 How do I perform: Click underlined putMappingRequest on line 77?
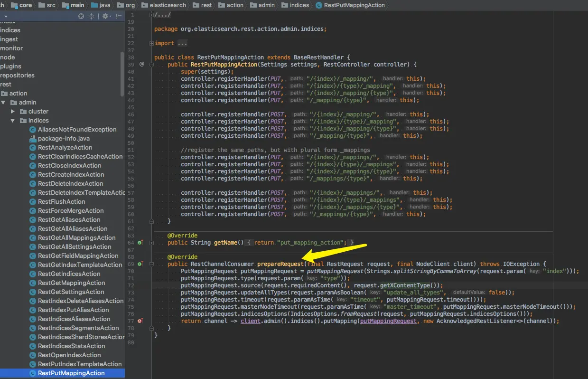pos(388,321)
